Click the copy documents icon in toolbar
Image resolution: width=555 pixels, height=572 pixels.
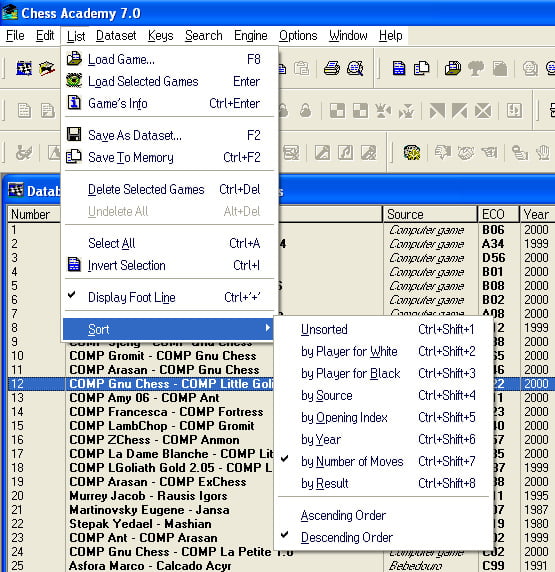(421, 68)
